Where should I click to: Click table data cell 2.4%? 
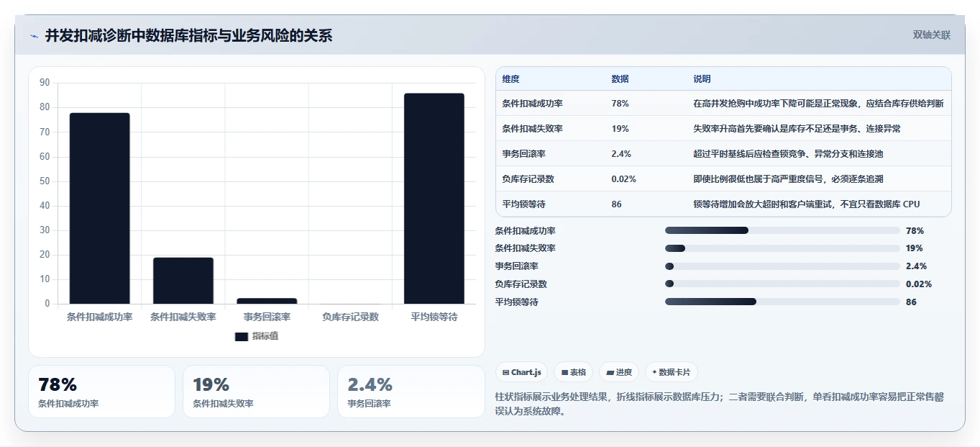tap(622, 154)
